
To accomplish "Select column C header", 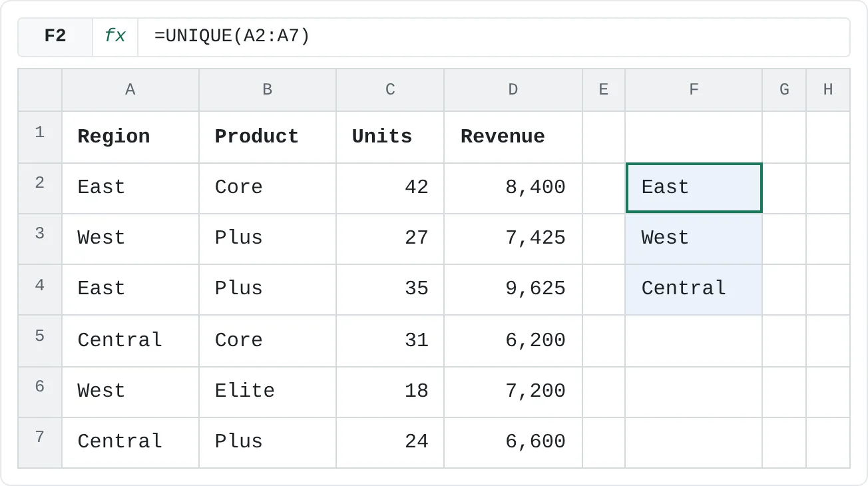I will click(390, 89).
